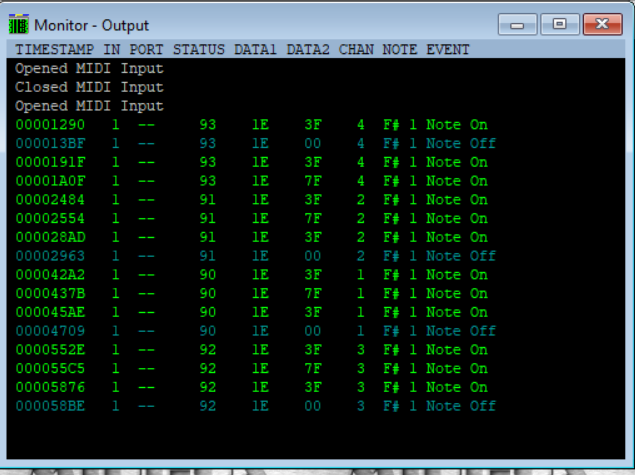635x475 pixels.
Task: Select timestamp 000058BE Note Off row
Action: click(256, 406)
